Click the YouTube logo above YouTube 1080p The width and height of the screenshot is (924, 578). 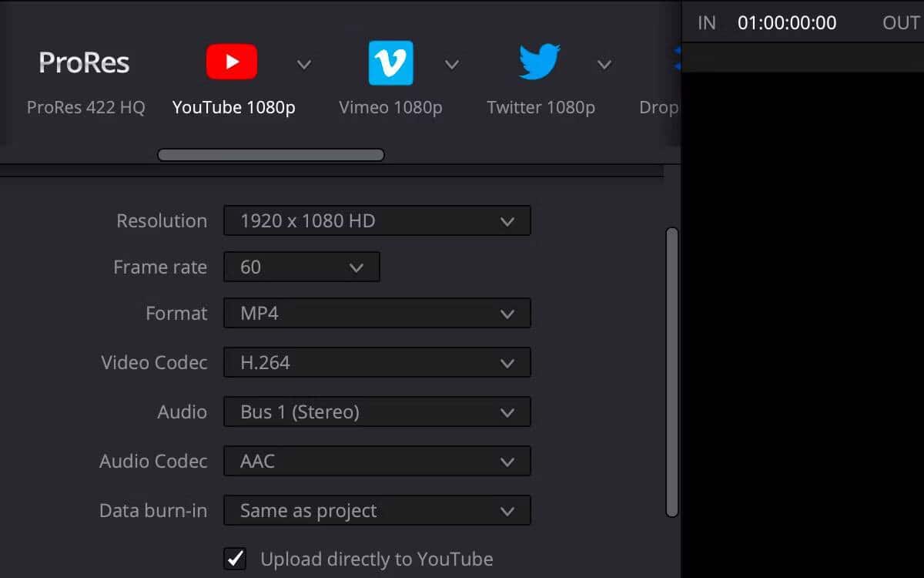[x=231, y=62]
